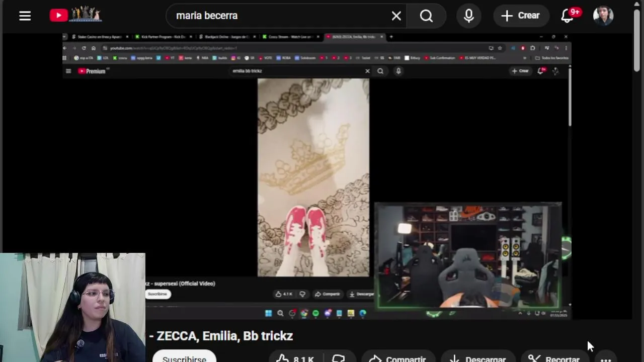This screenshot has width=644, height=362.
Task: Run search with magnifying glass button
Action: pos(426,16)
